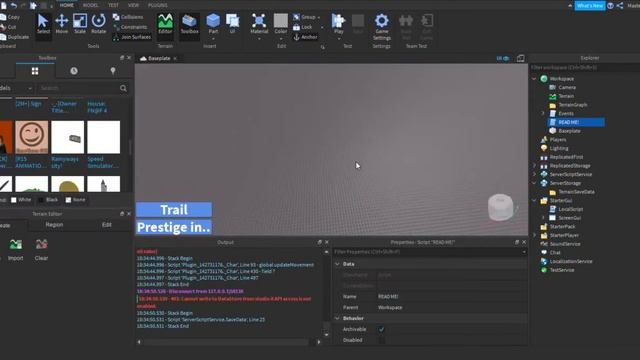Switch to the HOME ribbon tab
Screen dimensions: 640x360
pyautogui.click(x=67, y=5)
